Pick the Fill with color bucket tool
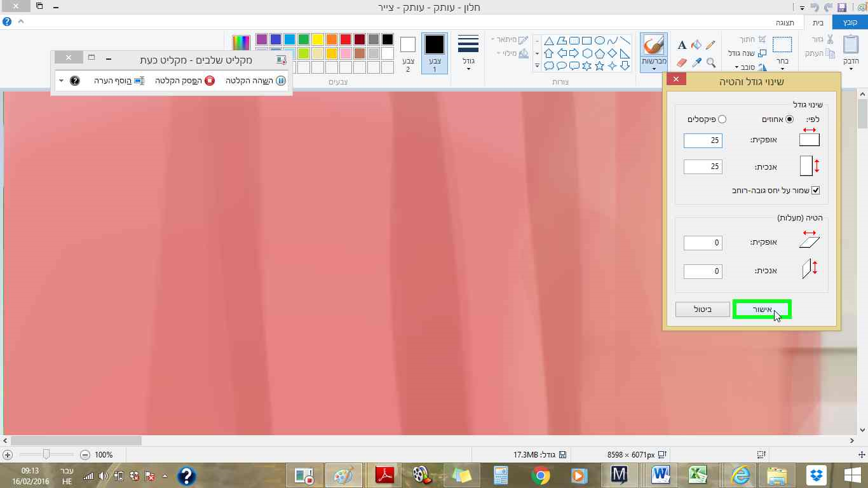This screenshot has height=488, width=868. click(x=696, y=45)
